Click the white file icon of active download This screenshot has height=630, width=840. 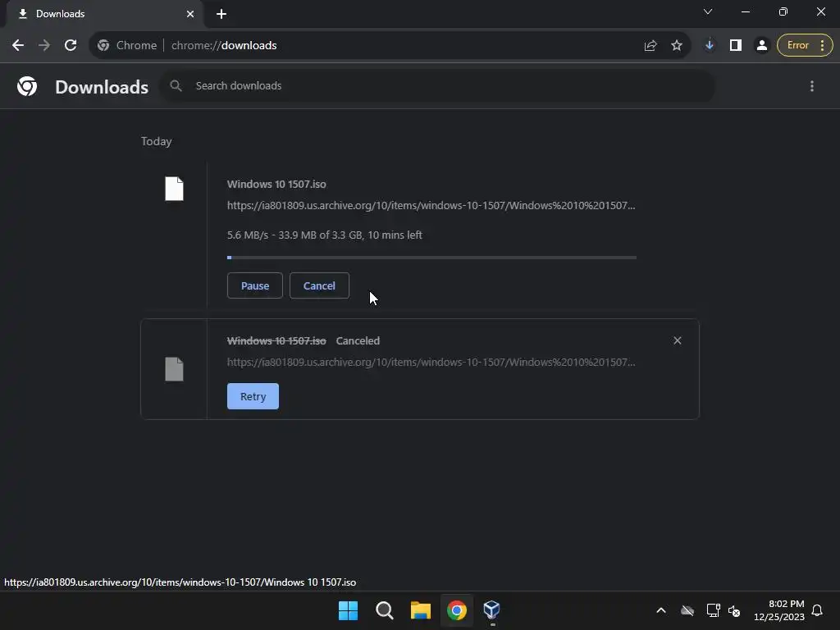click(x=174, y=189)
